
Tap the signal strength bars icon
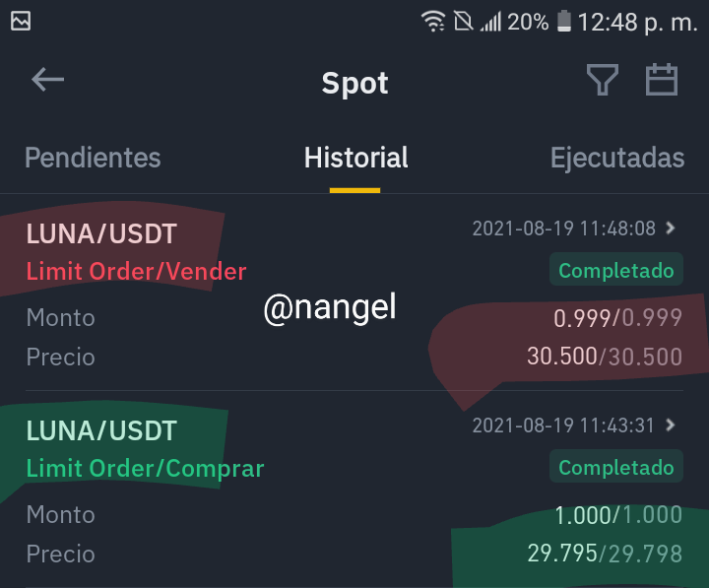coord(491,22)
